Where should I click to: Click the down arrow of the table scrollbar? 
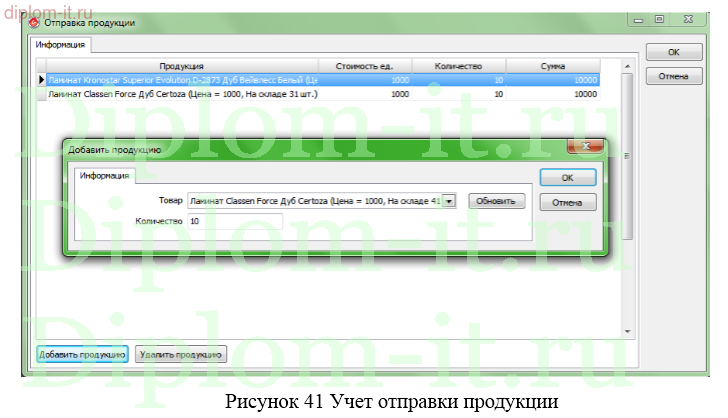[627, 331]
